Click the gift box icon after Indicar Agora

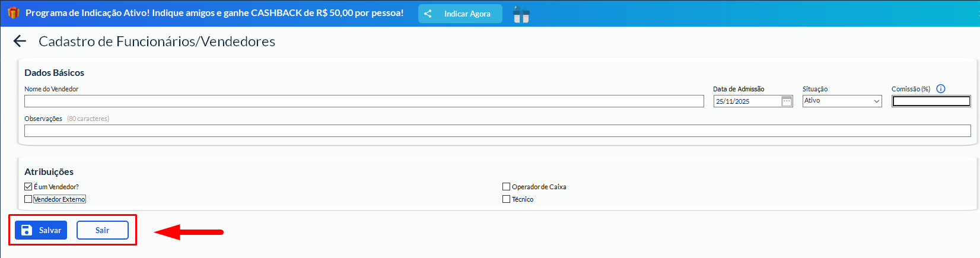click(521, 14)
